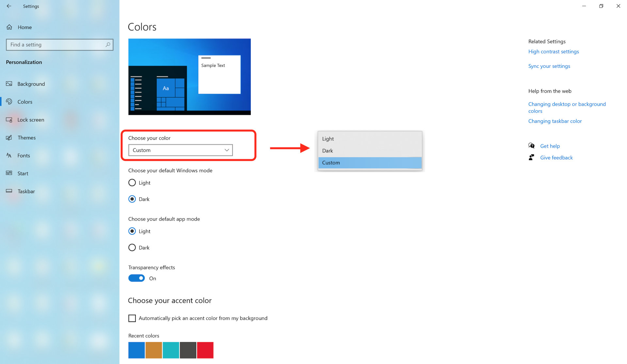The image size is (627, 364).
Task: Select the Colors palette icon in sidebar
Action: [9, 101]
